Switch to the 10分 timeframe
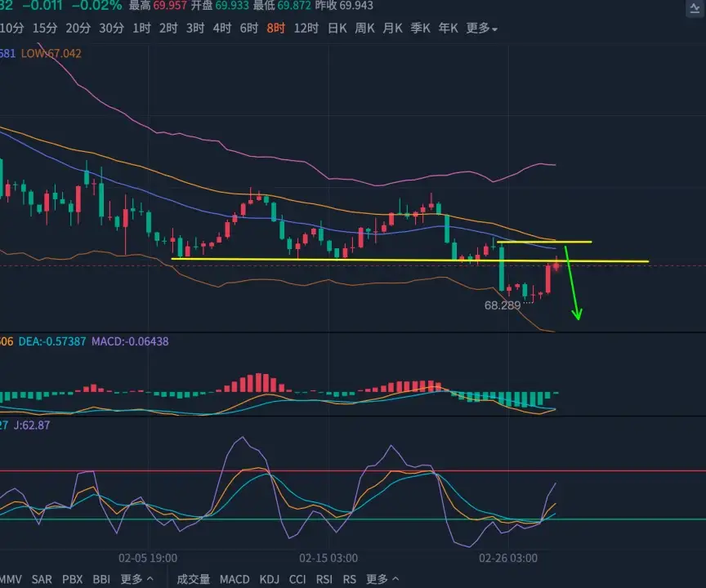This screenshot has height=588, width=706. click(x=11, y=29)
